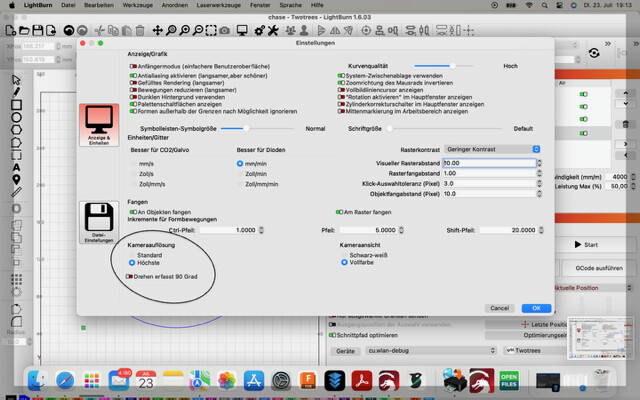Open Mail from the Dock

pyautogui.click(x=119, y=381)
